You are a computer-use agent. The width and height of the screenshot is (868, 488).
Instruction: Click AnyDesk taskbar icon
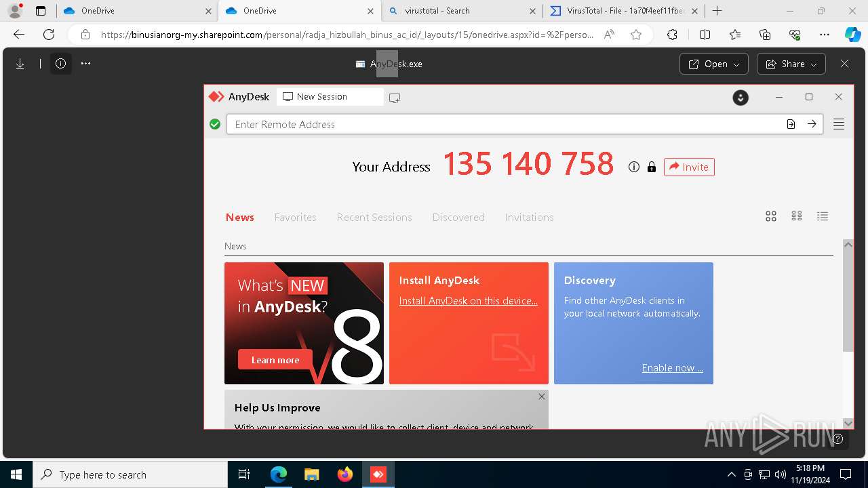tap(378, 474)
